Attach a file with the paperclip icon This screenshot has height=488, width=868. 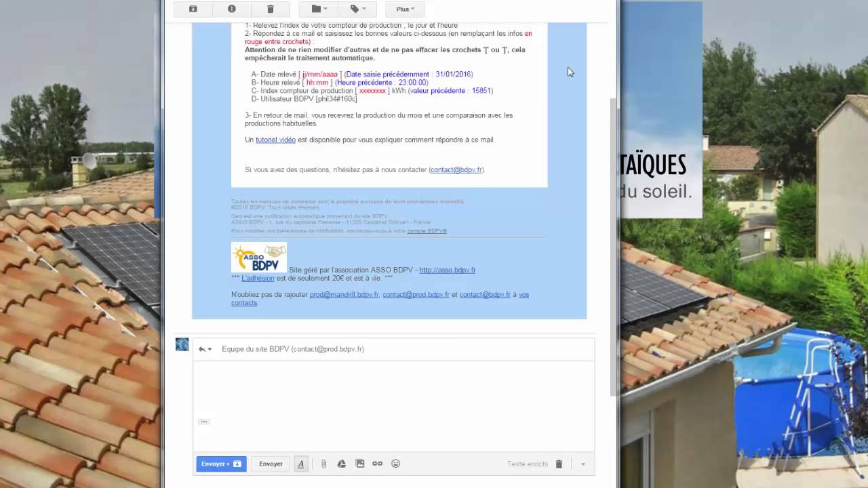coord(323,464)
